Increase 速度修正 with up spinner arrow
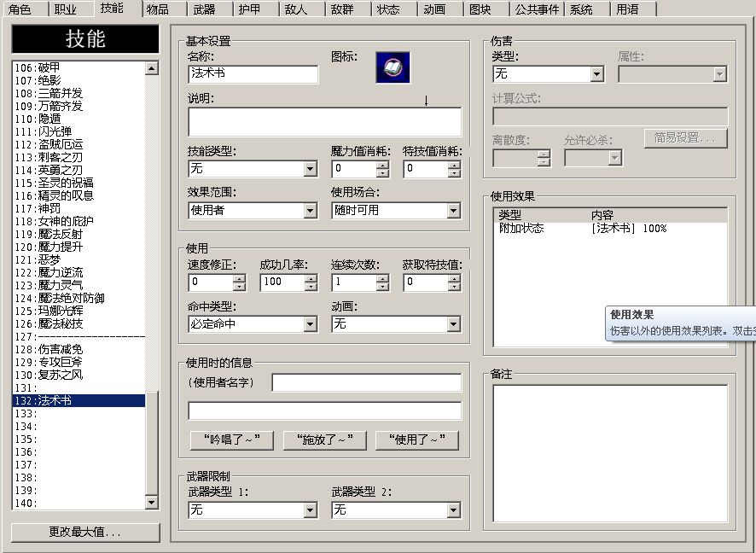This screenshot has height=553, width=756. 239,278
